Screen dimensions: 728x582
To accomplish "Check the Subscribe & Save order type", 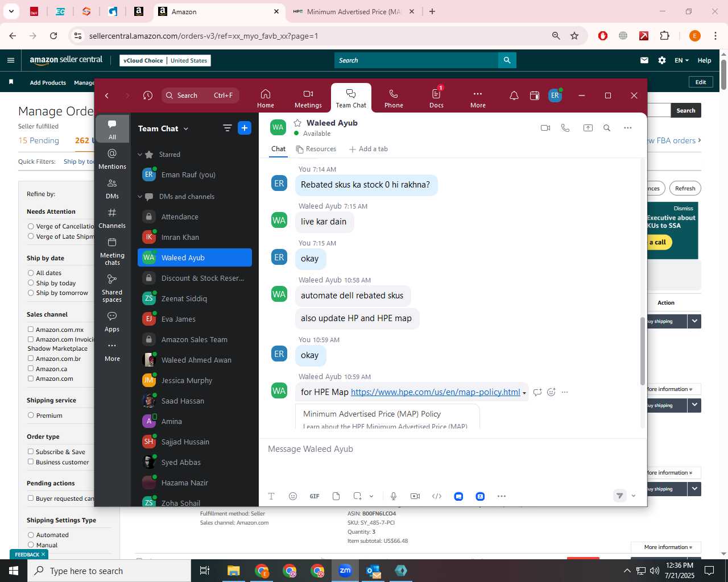I will [31, 452].
